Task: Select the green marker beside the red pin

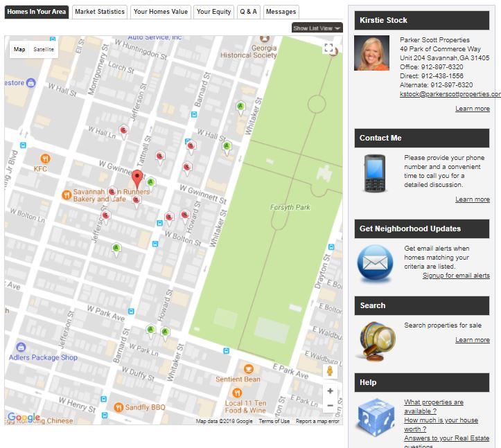Action: click(151, 183)
